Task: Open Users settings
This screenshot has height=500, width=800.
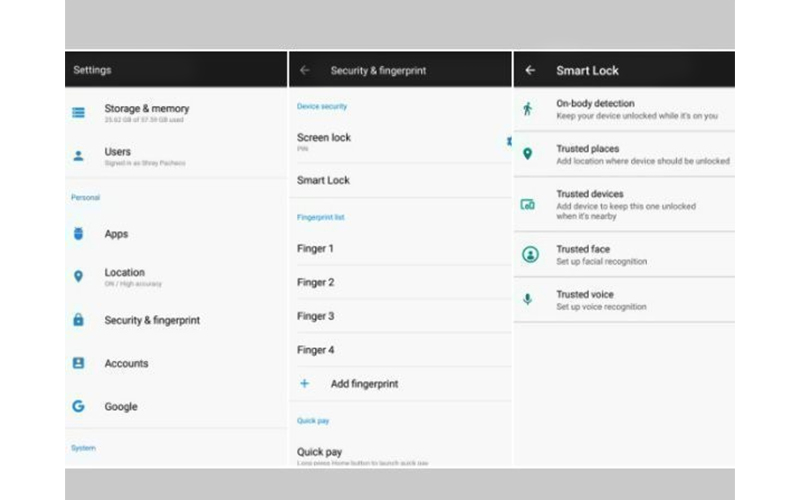Action: click(x=176, y=156)
